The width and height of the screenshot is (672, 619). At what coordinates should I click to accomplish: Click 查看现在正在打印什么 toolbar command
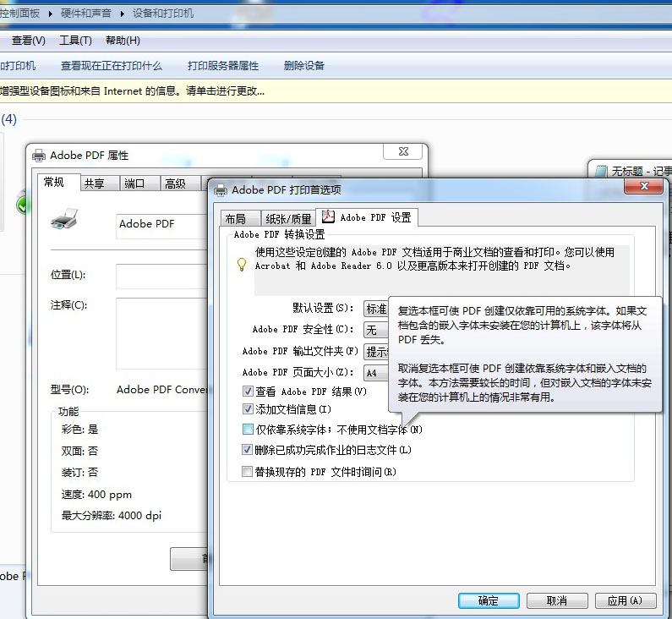[x=112, y=66]
